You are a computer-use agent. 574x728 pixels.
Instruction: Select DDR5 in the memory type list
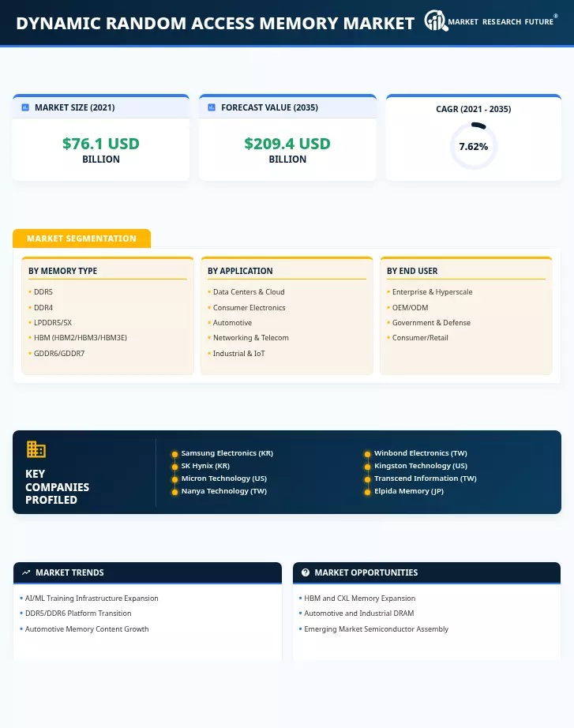[x=43, y=291]
